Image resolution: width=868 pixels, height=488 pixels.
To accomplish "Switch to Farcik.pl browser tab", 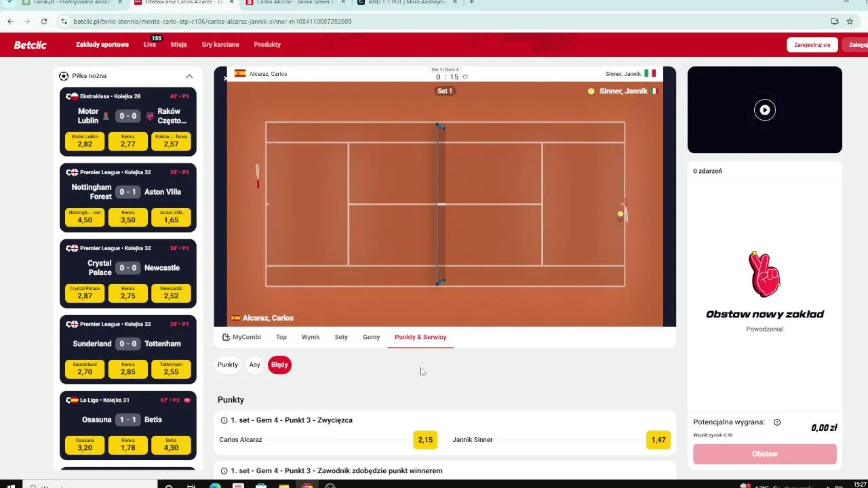I will pos(73,3).
